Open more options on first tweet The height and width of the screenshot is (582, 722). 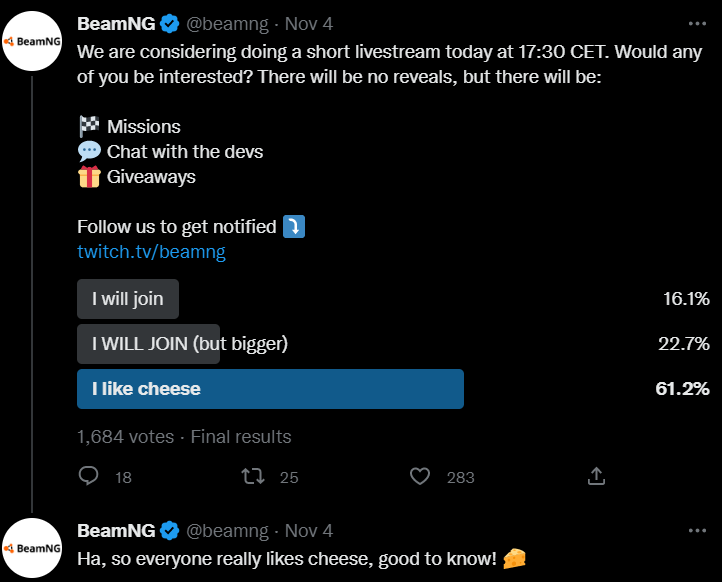click(697, 24)
